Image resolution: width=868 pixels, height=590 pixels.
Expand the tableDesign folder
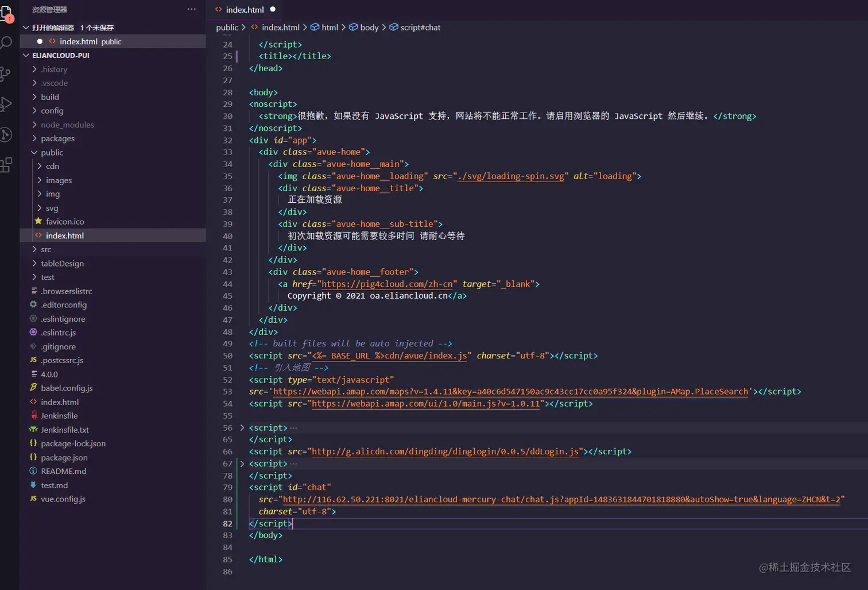click(62, 263)
